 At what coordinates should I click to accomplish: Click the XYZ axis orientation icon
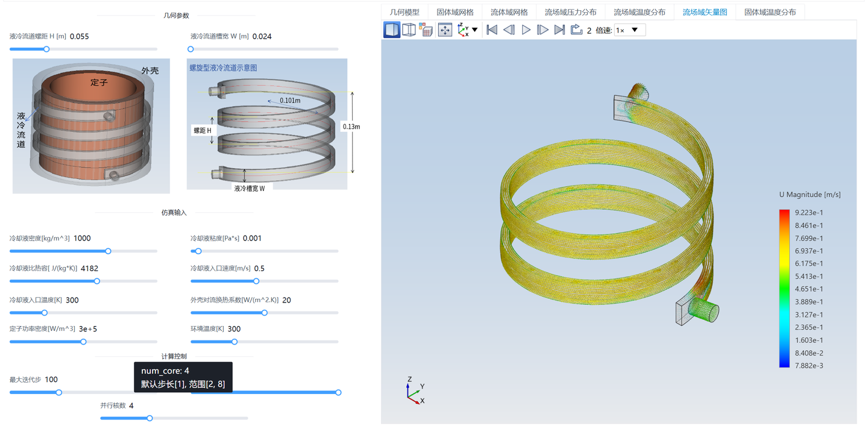[463, 30]
